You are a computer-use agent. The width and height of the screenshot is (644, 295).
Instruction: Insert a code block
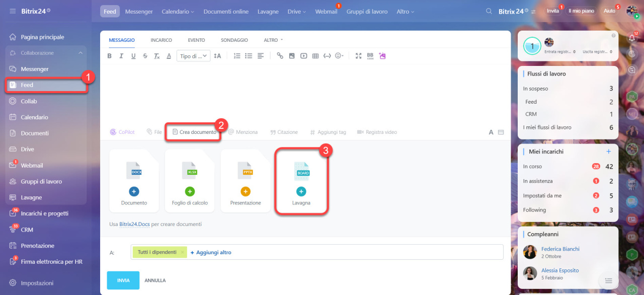pyautogui.click(x=327, y=56)
